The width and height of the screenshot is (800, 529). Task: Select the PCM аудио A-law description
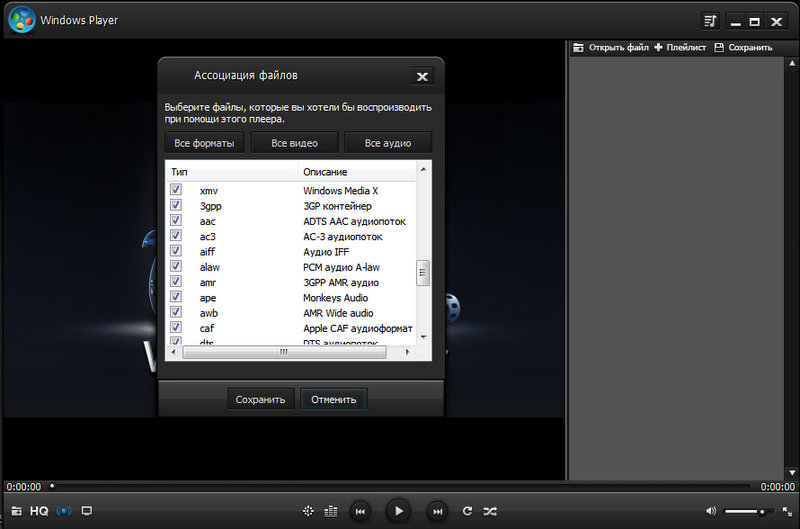341,267
